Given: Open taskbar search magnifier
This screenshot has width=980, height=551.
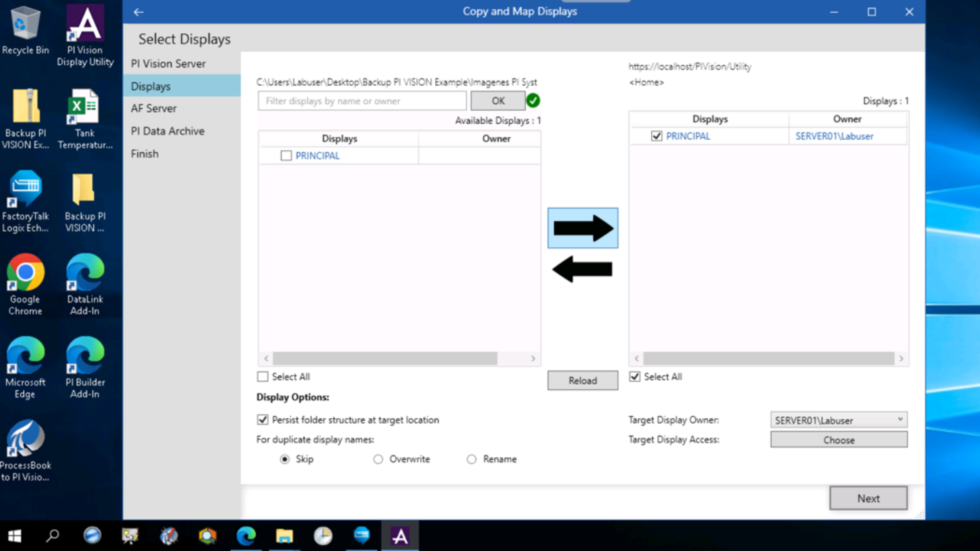Looking at the screenshot, I should coord(53,535).
